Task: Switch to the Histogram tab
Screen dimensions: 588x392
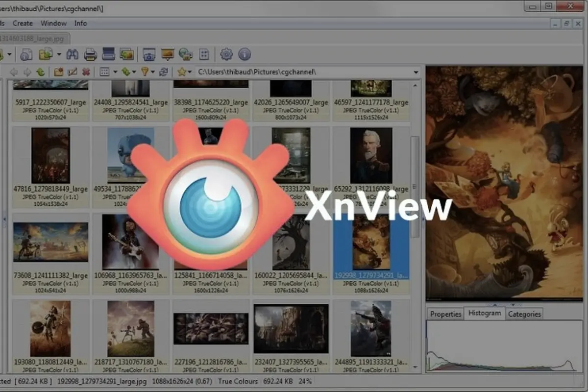Action: click(484, 314)
